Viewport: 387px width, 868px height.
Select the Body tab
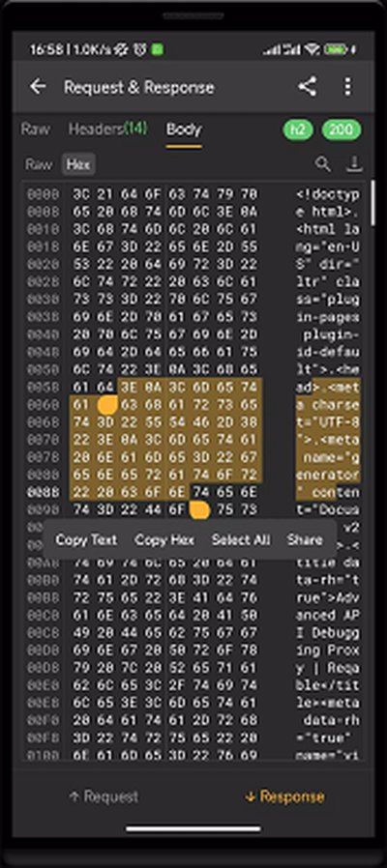click(184, 130)
